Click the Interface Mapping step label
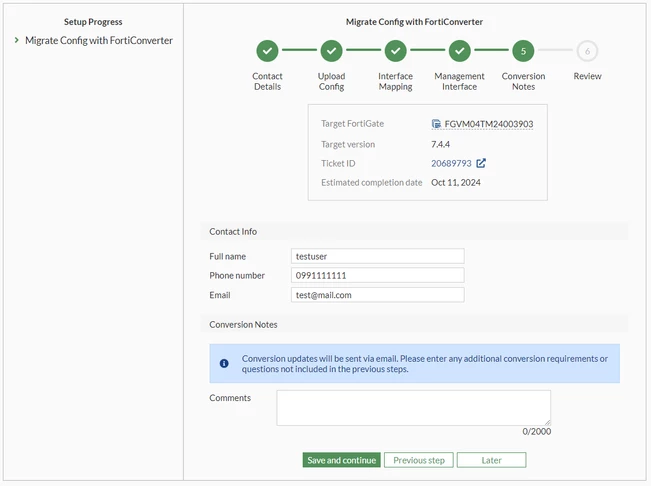 [x=396, y=81]
